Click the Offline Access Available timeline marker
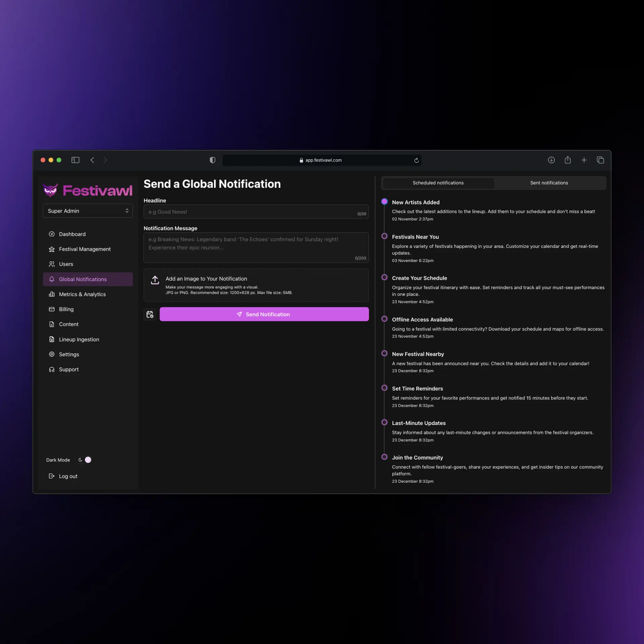 coord(384,319)
